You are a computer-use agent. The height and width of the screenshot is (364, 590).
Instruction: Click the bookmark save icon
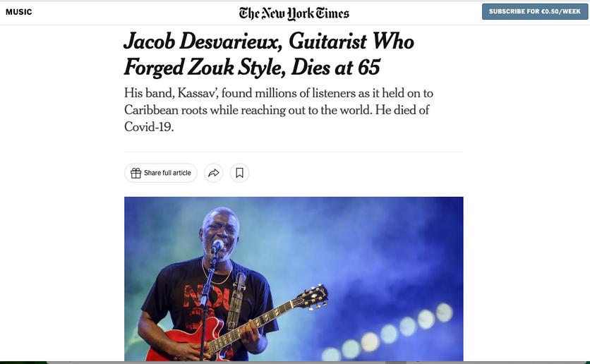239,173
